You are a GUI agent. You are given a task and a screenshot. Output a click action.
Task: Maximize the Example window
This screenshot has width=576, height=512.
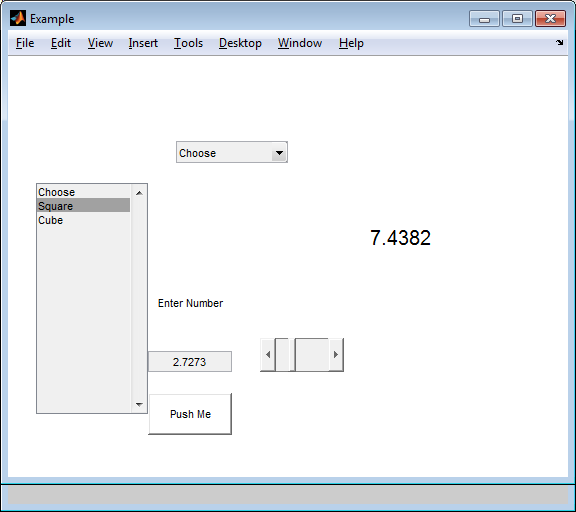coord(517,19)
